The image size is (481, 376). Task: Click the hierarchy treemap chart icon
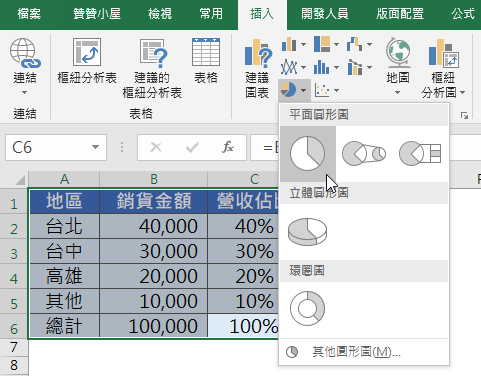(322, 44)
